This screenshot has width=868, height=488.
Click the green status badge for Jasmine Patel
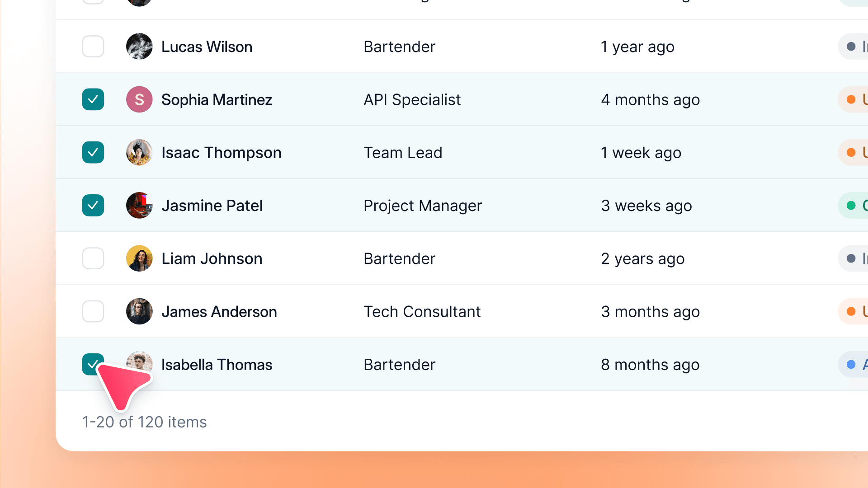coord(854,206)
